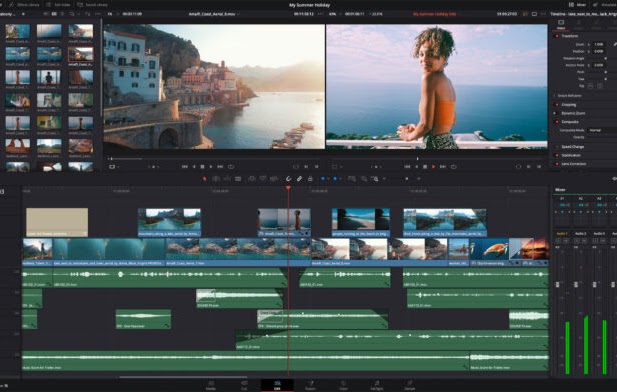Open the Edit Index panel
This screenshot has width=617, height=392.
(x=58, y=5)
